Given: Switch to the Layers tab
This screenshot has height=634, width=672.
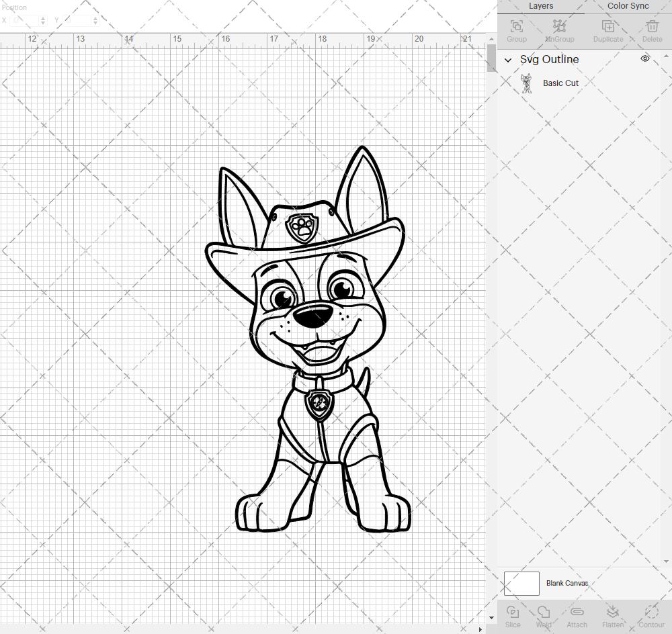Looking at the screenshot, I should coord(541,6).
